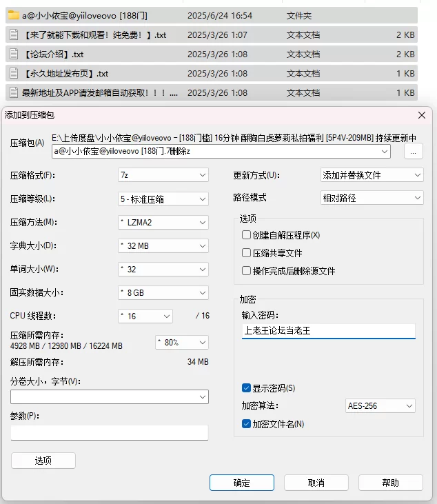Image resolution: width=437 pixels, height=504 pixels.
Task: Click the 参数(P) input field
Action: coord(109,433)
